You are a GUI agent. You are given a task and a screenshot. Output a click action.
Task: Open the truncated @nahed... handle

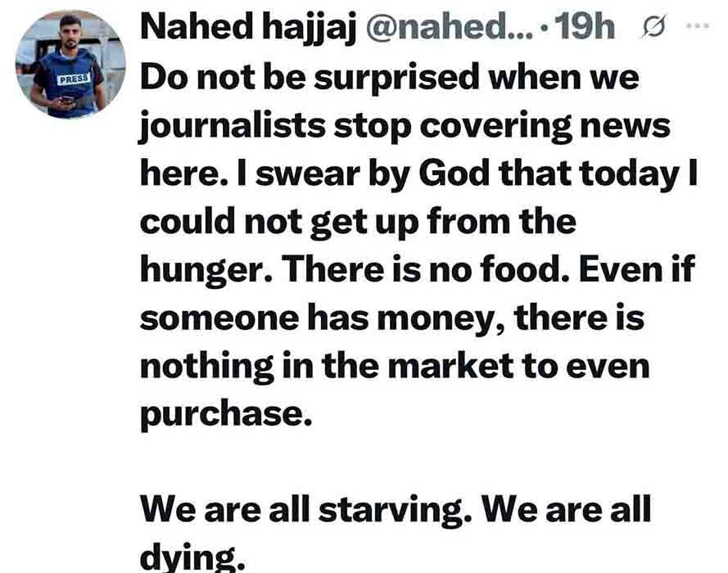[450, 28]
